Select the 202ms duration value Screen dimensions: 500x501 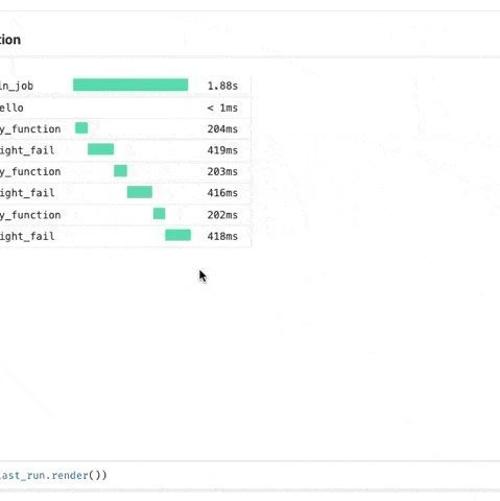point(223,215)
